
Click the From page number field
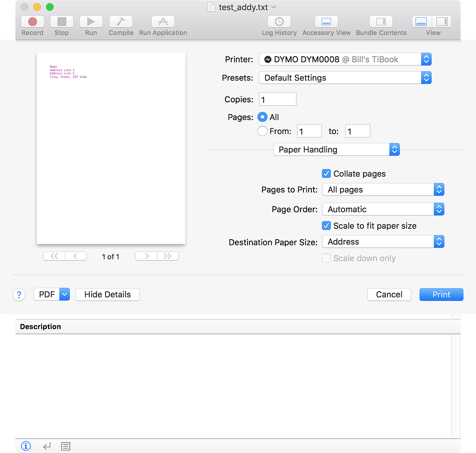click(309, 131)
